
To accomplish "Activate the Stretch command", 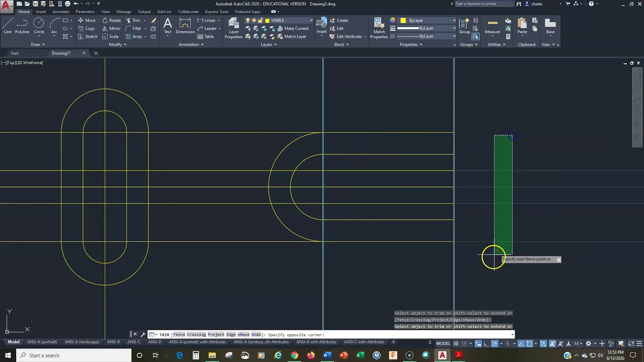I will click(x=88, y=37).
